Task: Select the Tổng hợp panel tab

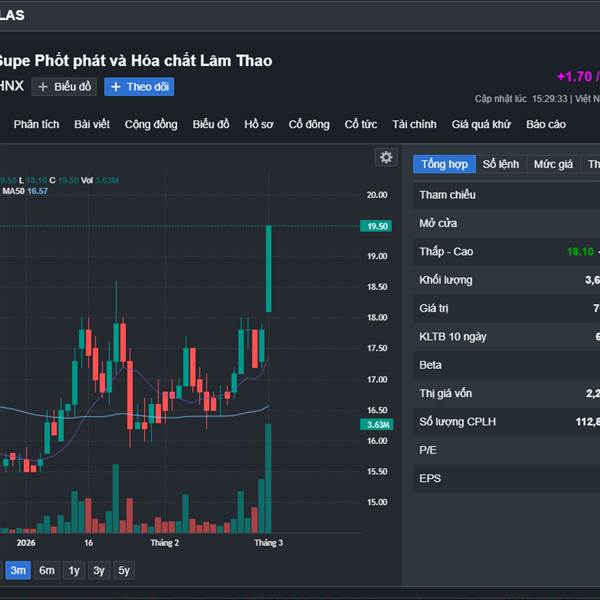Action: tap(444, 164)
